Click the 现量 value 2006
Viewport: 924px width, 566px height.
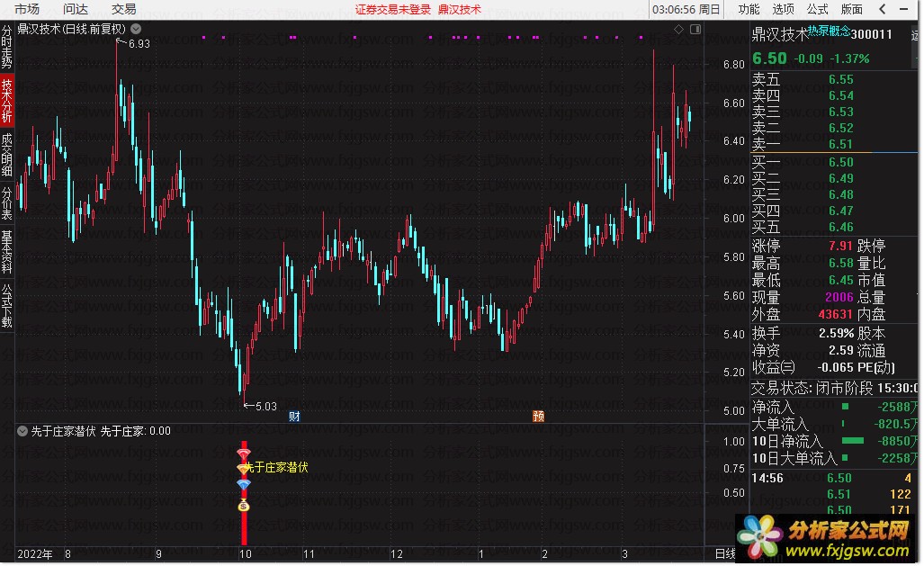(839, 297)
